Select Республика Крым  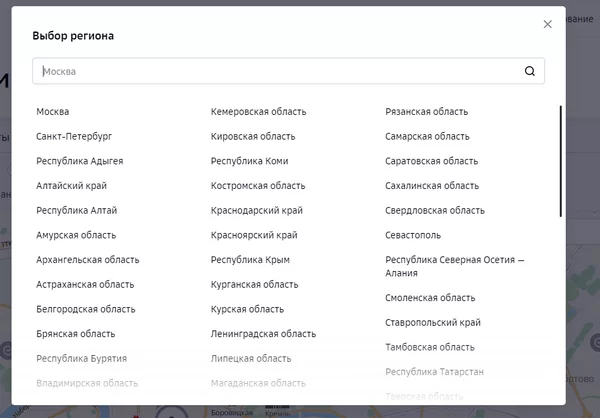(249, 260)
